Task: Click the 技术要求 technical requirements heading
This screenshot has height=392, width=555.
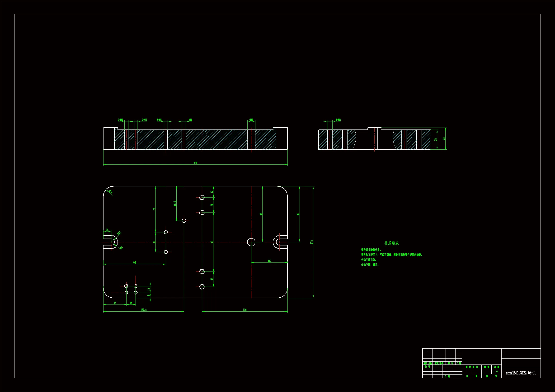Action: [x=391, y=243]
